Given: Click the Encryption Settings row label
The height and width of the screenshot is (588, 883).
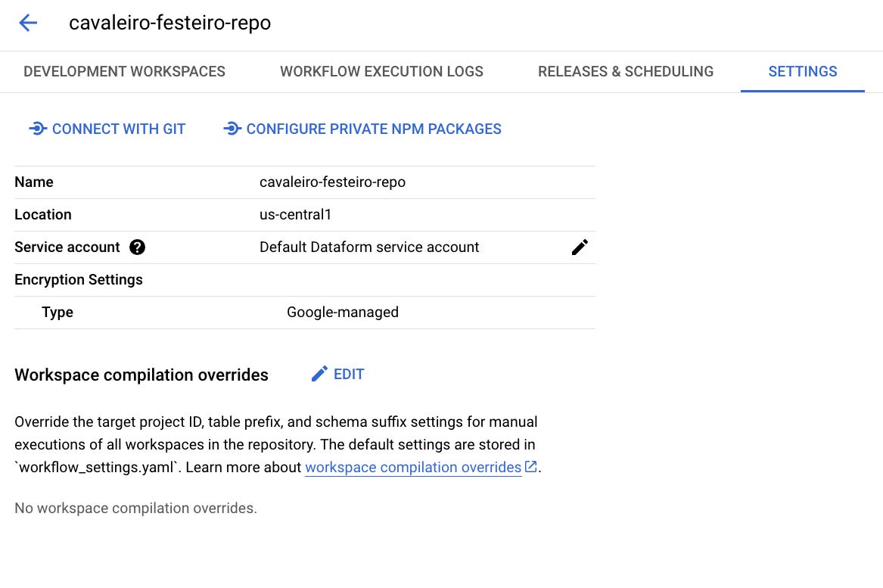Looking at the screenshot, I should click(x=79, y=280).
